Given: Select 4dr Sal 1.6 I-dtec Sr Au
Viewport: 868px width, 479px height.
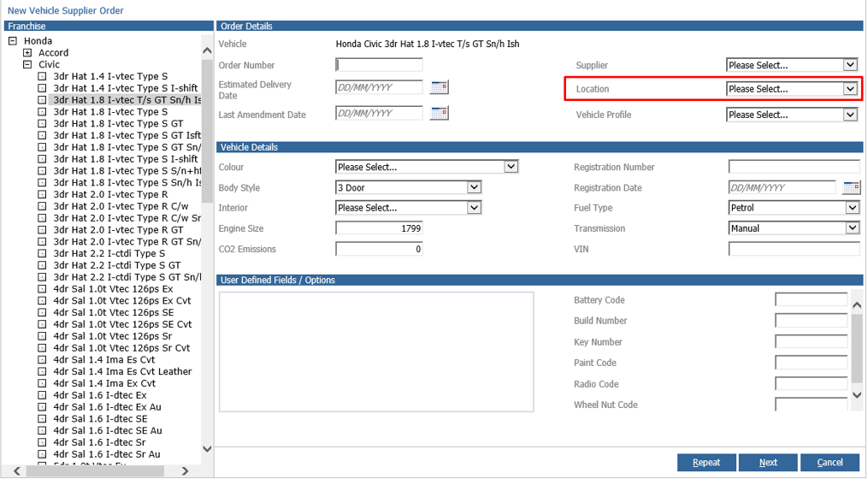Looking at the screenshot, I should click(106, 454).
